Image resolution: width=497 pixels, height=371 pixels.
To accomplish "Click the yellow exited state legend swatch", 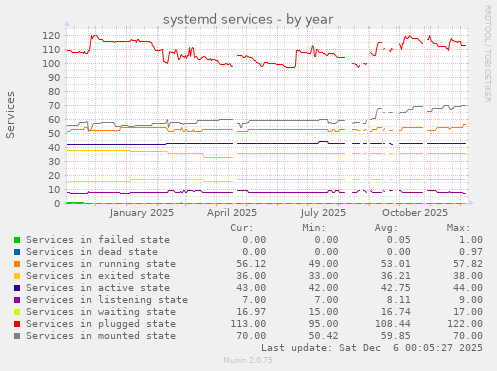I will 17,276.
